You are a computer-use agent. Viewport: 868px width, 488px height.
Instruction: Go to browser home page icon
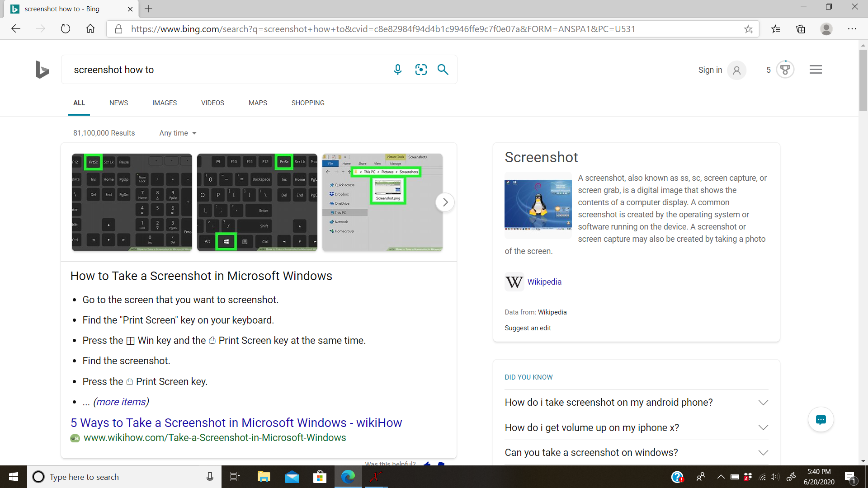(x=90, y=29)
